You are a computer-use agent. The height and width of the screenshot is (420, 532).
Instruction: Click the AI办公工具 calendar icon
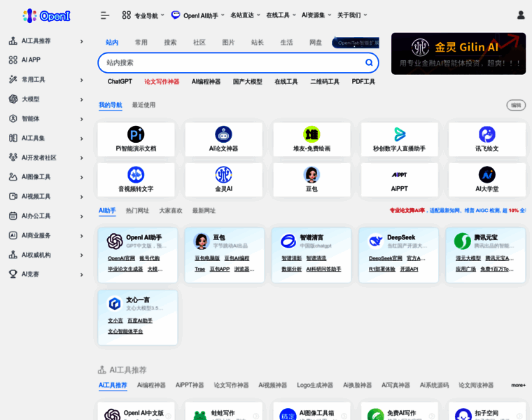[x=13, y=216]
